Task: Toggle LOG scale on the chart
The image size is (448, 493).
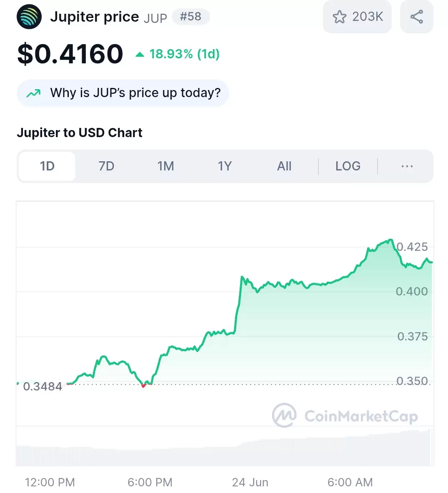Action: [x=348, y=166]
